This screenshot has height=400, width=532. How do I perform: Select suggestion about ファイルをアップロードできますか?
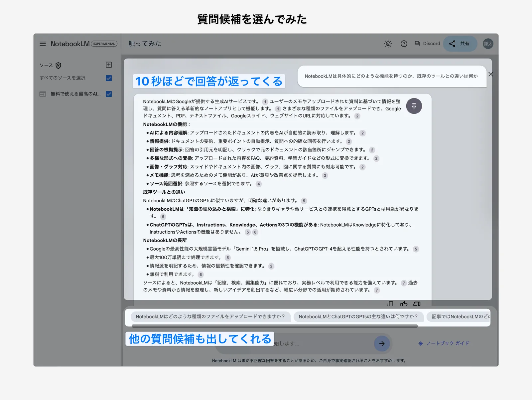(210, 317)
